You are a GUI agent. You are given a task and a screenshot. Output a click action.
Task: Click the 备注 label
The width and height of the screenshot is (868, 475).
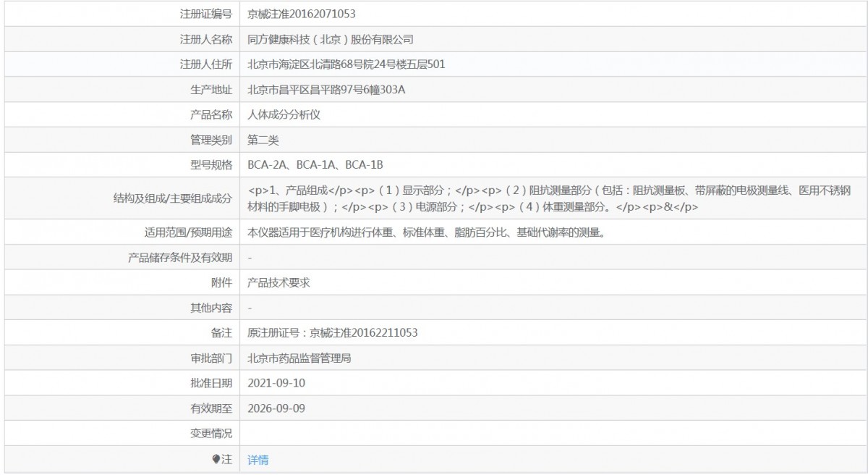(x=222, y=333)
